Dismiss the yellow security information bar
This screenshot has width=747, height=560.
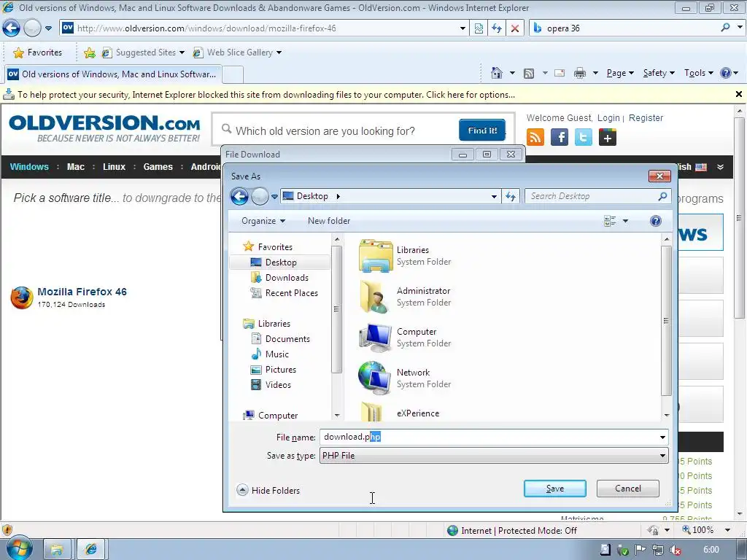[x=738, y=94]
